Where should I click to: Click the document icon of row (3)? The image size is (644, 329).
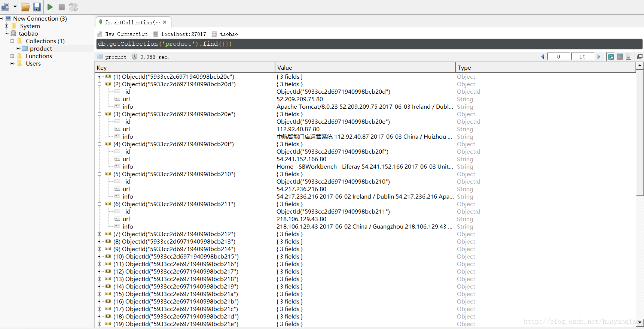108,114
